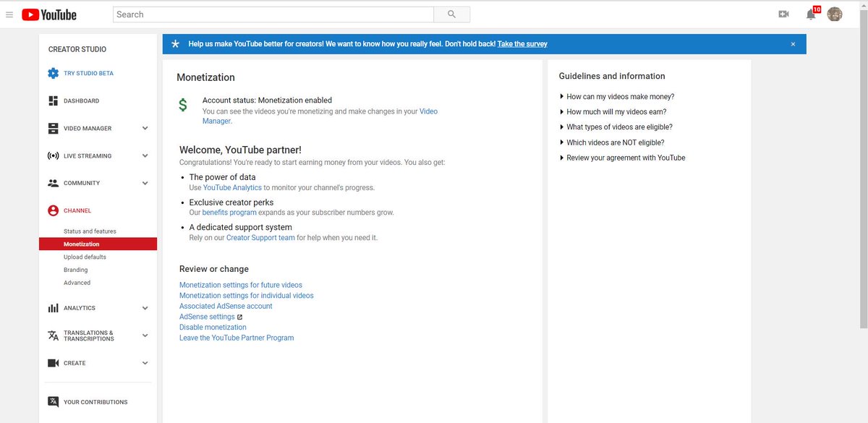Click Disable monetization

(213, 328)
